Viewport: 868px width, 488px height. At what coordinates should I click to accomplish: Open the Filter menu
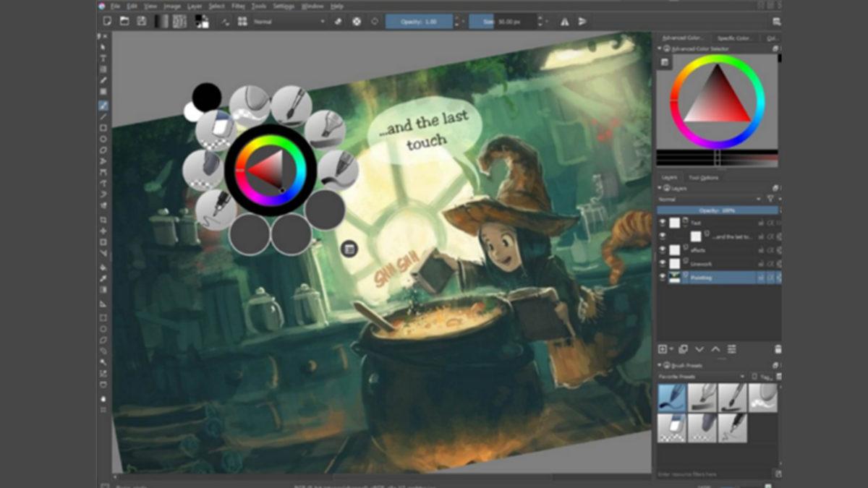pyautogui.click(x=238, y=7)
